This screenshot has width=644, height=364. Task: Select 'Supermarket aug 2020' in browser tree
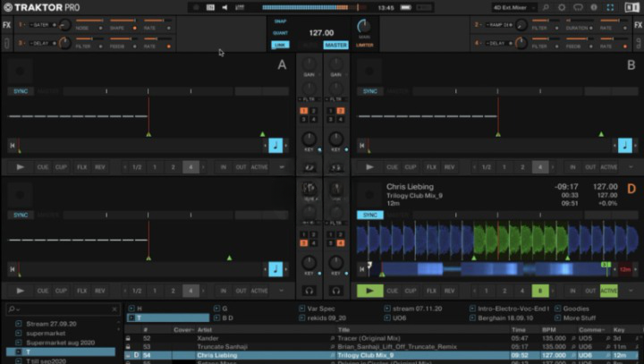pos(61,343)
